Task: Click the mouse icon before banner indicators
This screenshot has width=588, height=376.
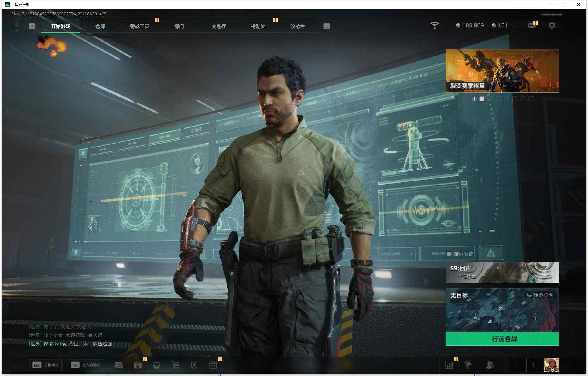Action: pos(474,99)
